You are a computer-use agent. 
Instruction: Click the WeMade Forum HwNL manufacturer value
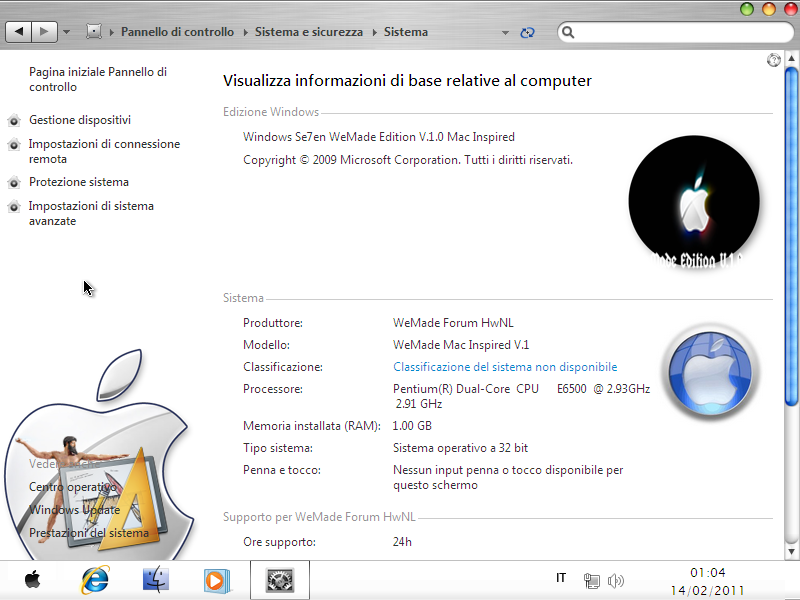[453, 323]
